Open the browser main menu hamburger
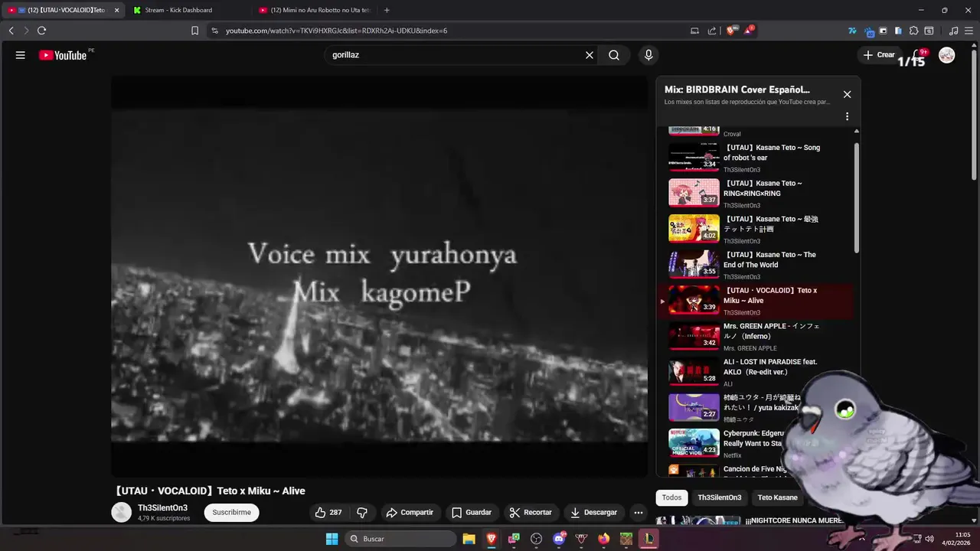980x551 pixels. click(x=969, y=31)
